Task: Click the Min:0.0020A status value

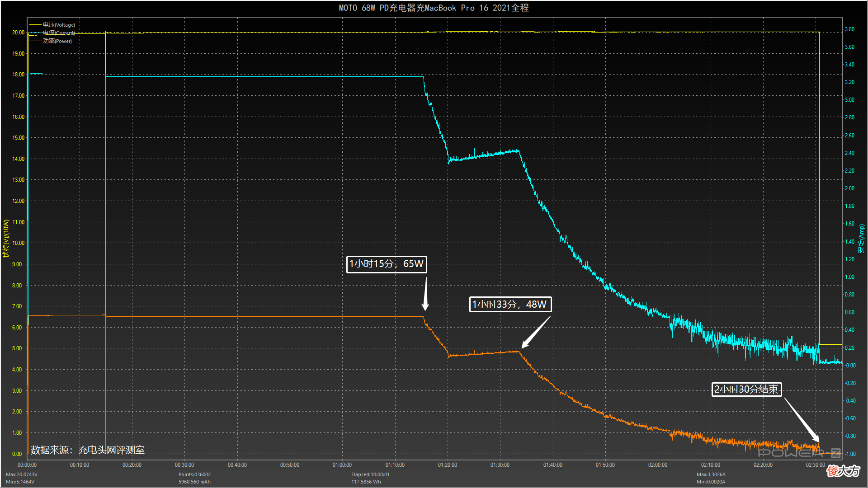Action: pos(711,482)
